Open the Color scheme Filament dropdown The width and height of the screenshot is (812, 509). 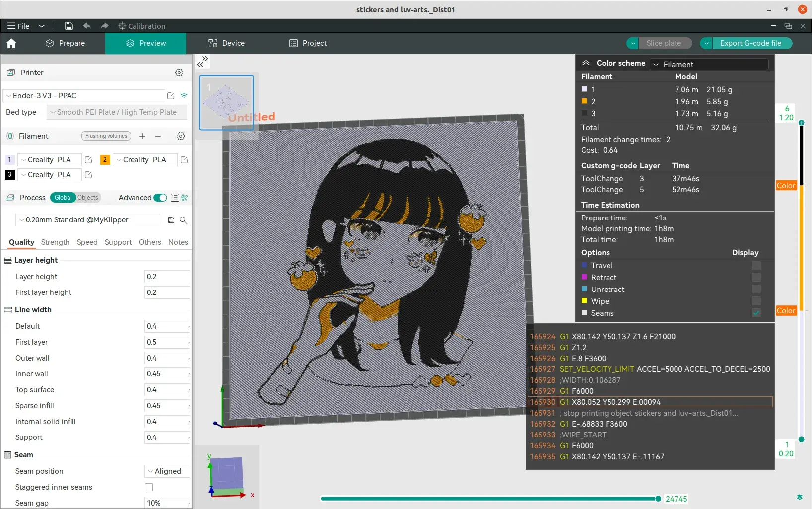tap(709, 64)
